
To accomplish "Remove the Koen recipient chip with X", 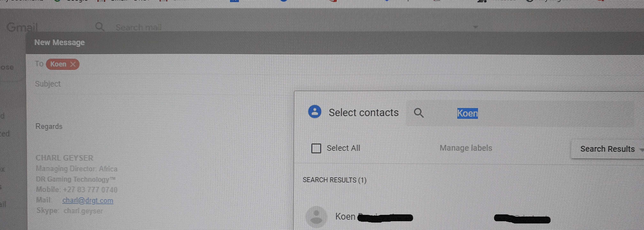I will tap(73, 64).
